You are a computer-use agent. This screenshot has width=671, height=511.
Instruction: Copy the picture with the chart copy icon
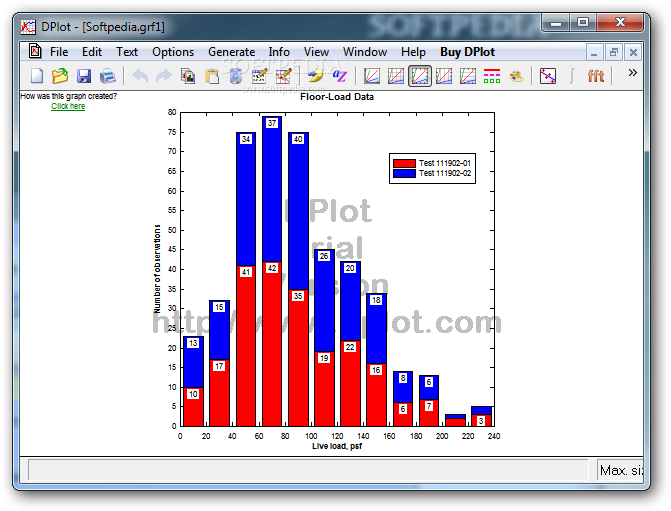coord(188,76)
